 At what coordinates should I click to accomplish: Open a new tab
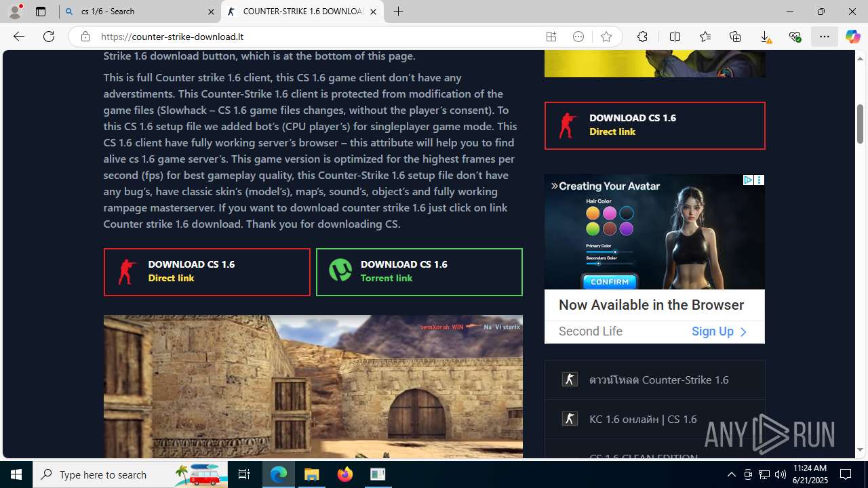(x=399, y=12)
